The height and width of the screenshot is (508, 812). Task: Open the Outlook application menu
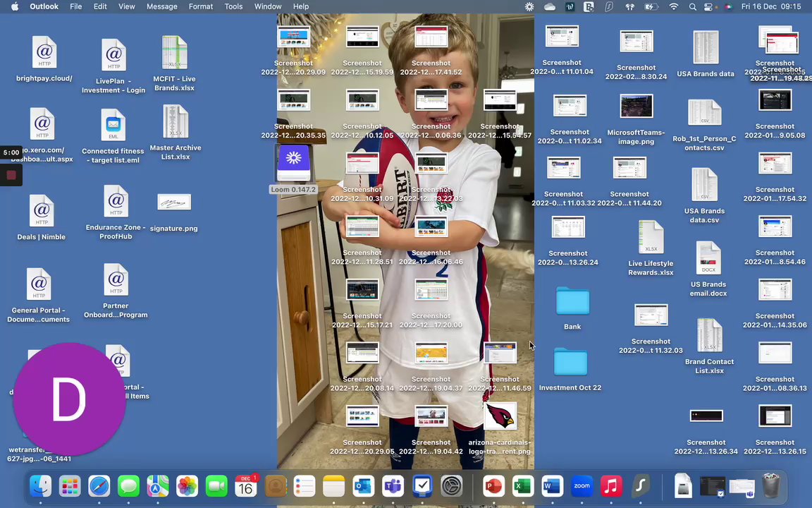[x=44, y=7]
